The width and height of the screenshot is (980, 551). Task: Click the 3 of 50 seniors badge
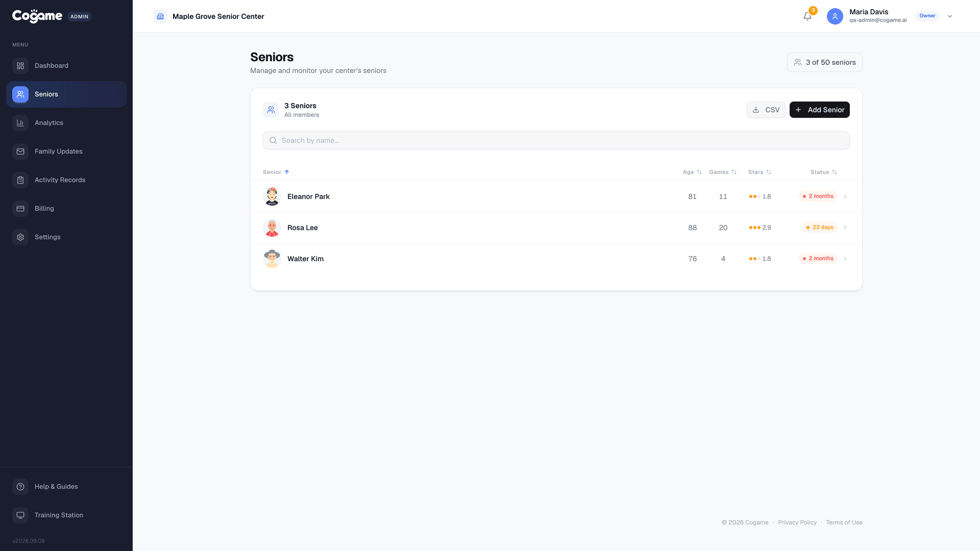(x=825, y=62)
